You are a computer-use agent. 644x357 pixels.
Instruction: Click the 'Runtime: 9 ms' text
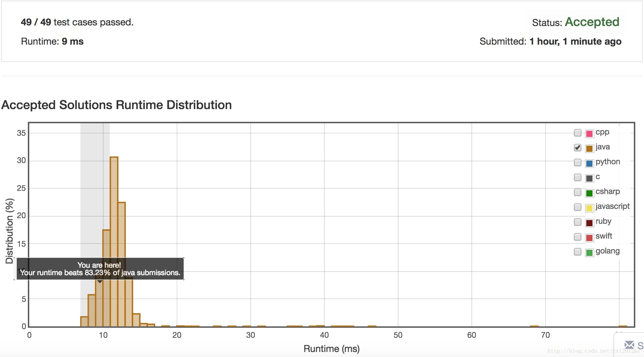pos(52,42)
